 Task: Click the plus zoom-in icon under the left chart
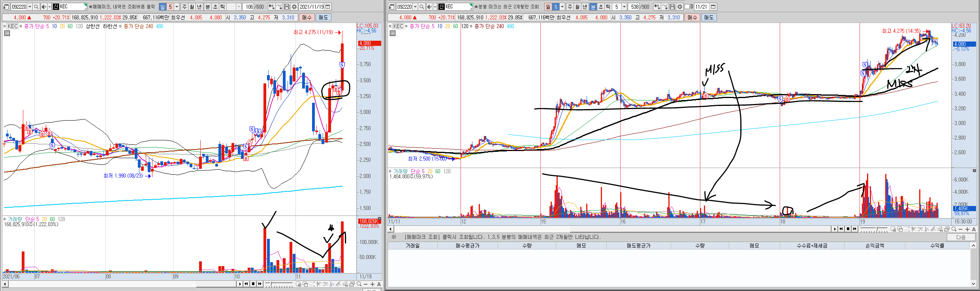(372, 284)
